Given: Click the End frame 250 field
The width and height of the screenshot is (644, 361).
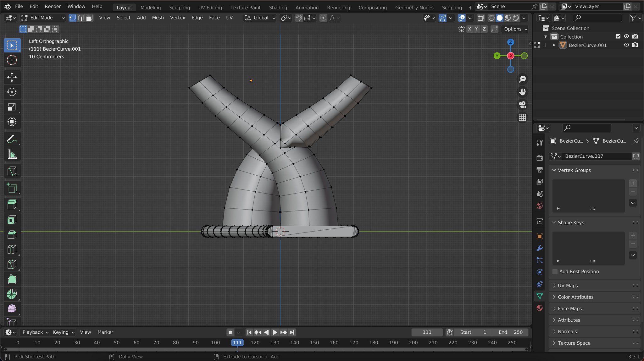Looking at the screenshot, I should [x=511, y=332].
